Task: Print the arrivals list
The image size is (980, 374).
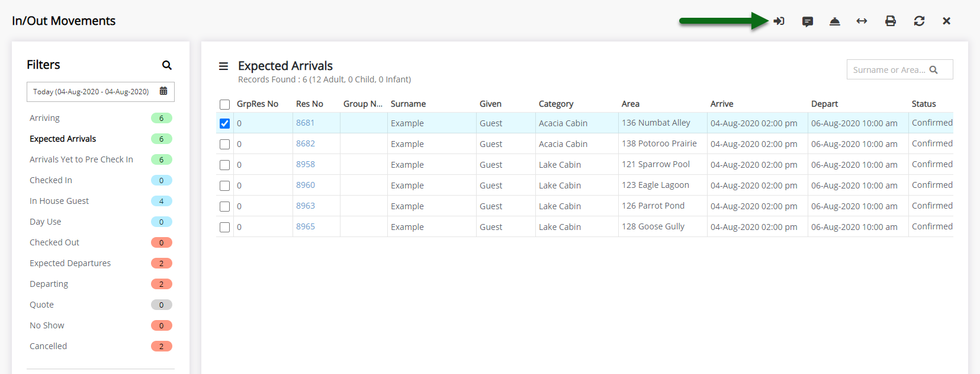Action: click(890, 21)
